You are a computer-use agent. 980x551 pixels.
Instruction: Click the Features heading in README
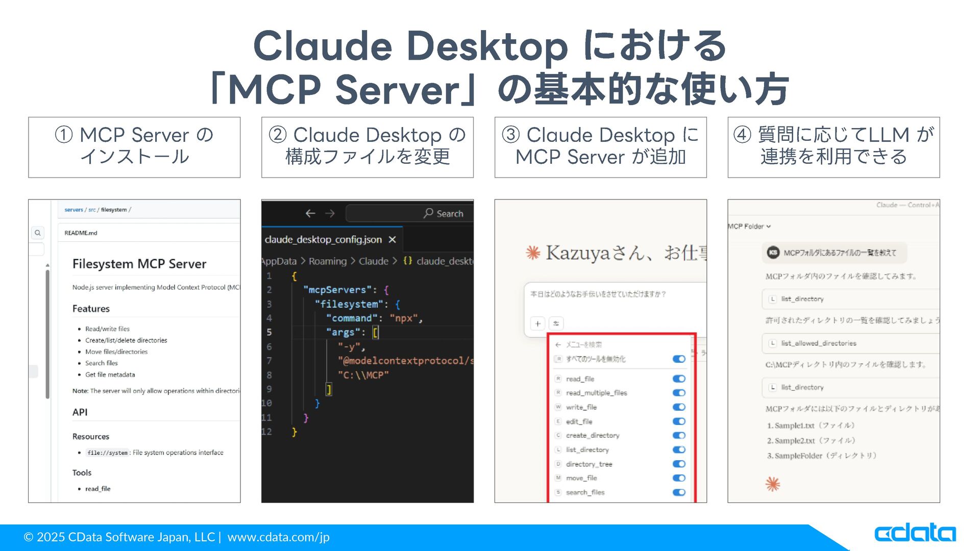tap(91, 309)
